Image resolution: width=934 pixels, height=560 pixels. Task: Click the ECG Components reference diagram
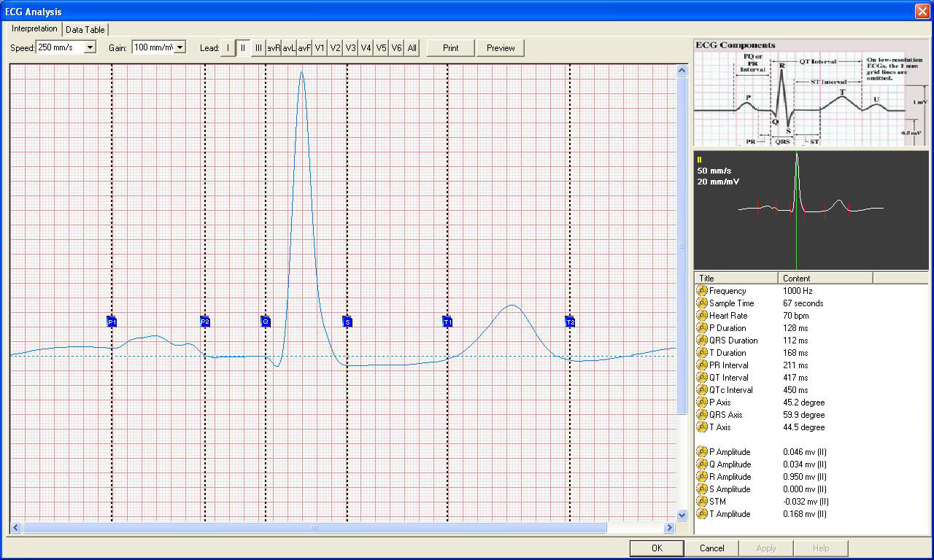point(811,93)
